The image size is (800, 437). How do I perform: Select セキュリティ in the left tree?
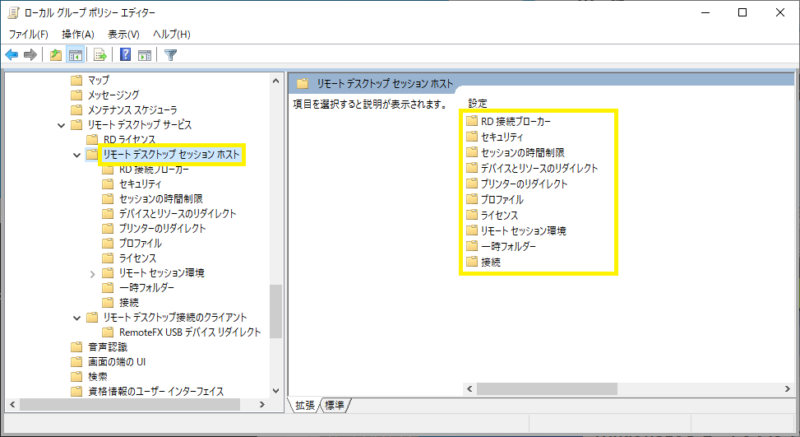click(140, 184)
